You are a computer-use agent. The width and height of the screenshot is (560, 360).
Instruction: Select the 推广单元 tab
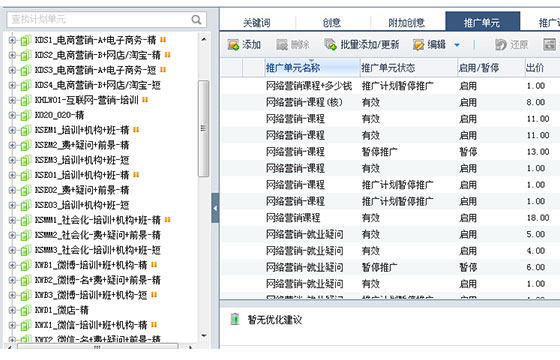482,21
